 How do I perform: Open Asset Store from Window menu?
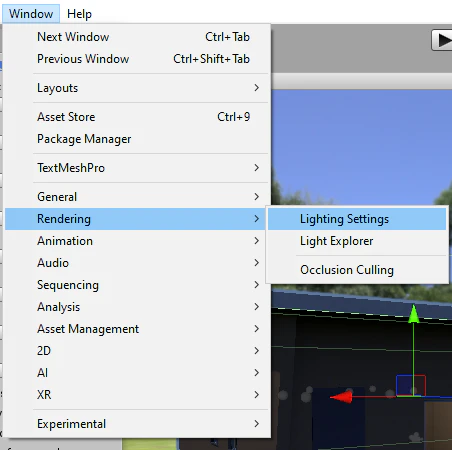137,117
